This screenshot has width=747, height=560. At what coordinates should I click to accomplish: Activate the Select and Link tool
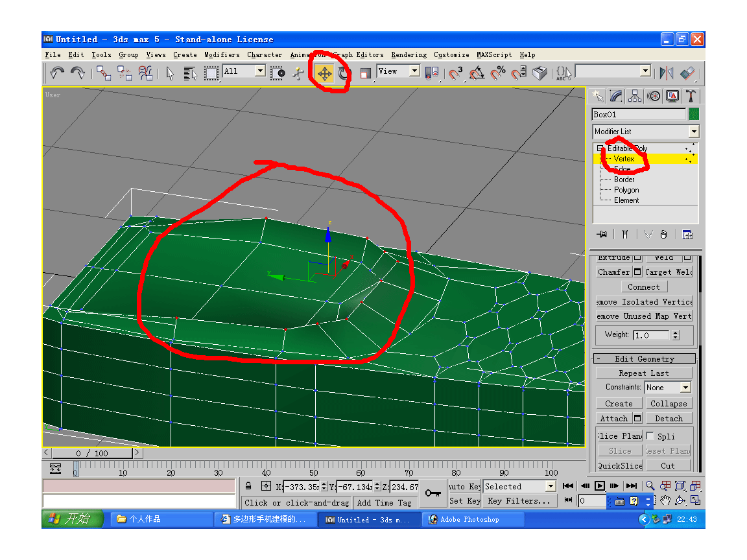coord(103,73)
